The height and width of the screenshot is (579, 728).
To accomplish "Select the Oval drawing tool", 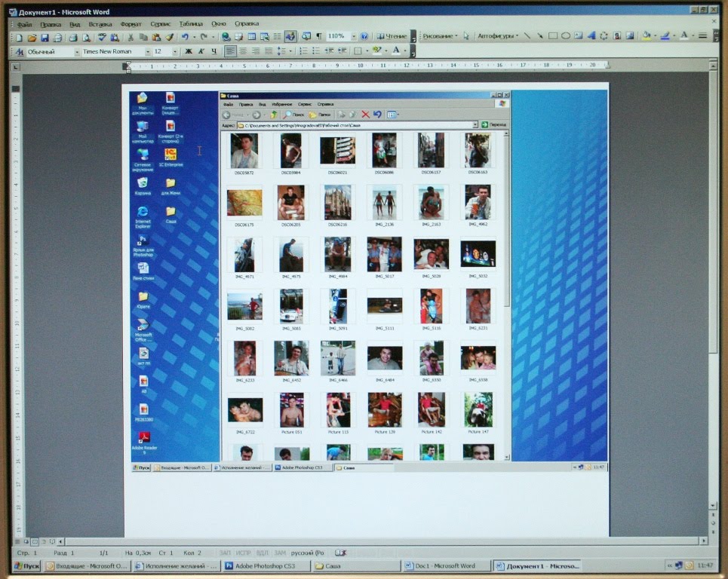I will point(566,35).
